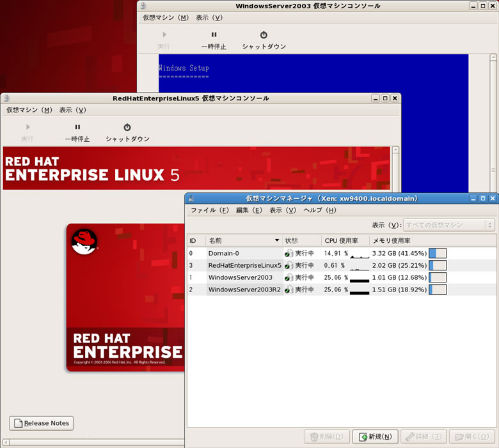Screen dimensions: 499x448
Task: Click 新規 button to create virtual machine
Action: pos(376,436)
